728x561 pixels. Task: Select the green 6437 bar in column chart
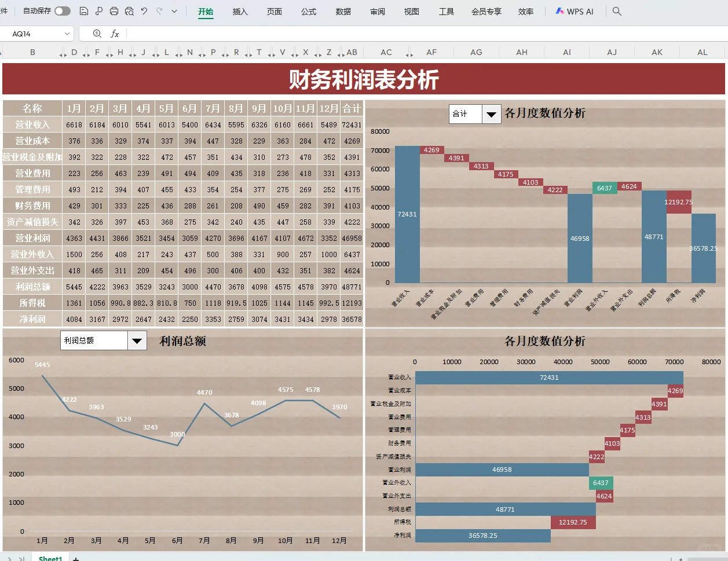605,188
